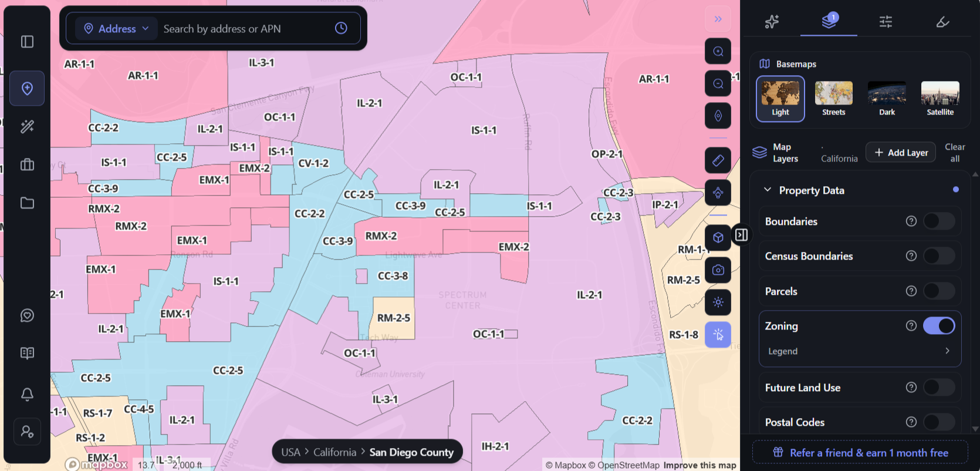This screenshot has width=980, height=471.
Task: Open the map pin location tool
Action: click(27, 89)
